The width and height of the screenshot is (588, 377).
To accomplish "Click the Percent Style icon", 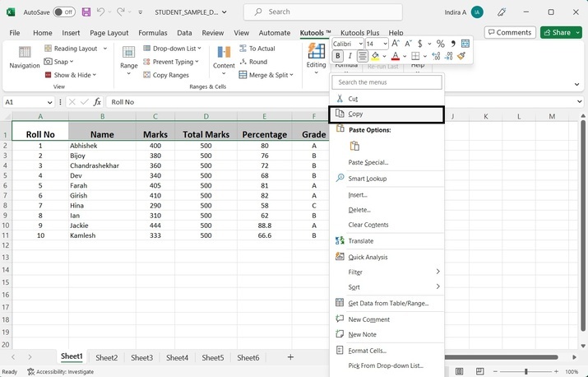I will tap(441, 44).
